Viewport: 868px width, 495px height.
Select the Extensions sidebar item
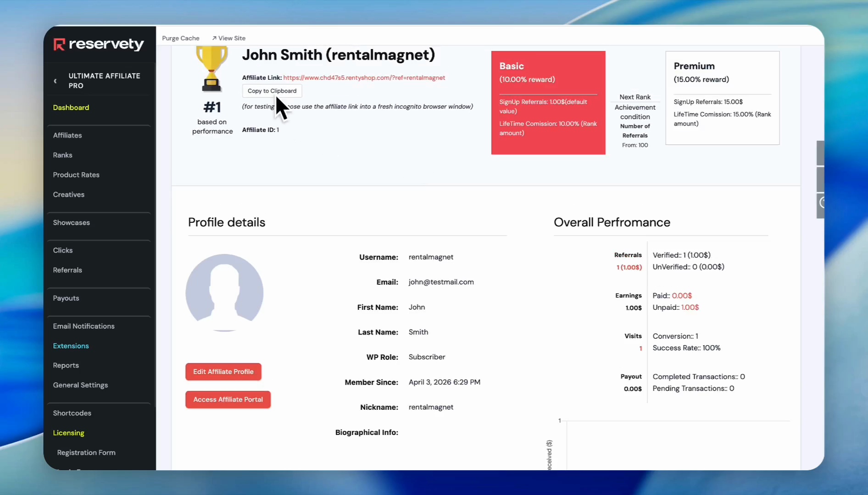[71, 346]
